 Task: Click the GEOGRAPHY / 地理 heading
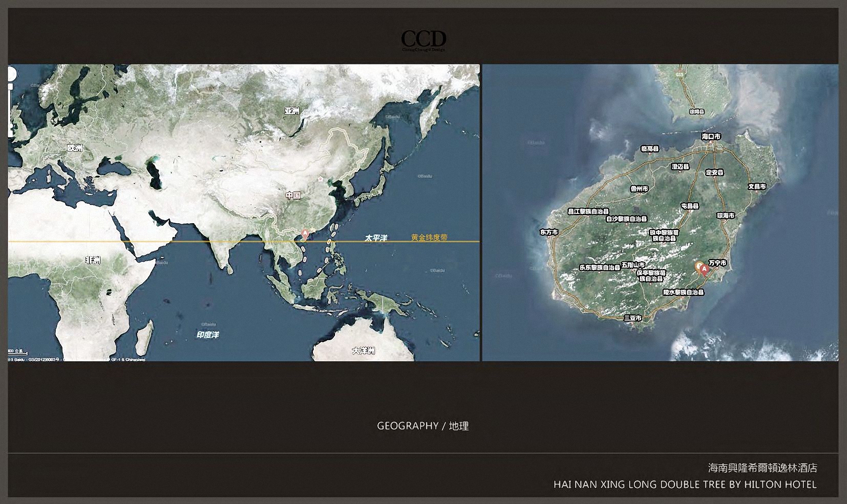pos(423,426)
